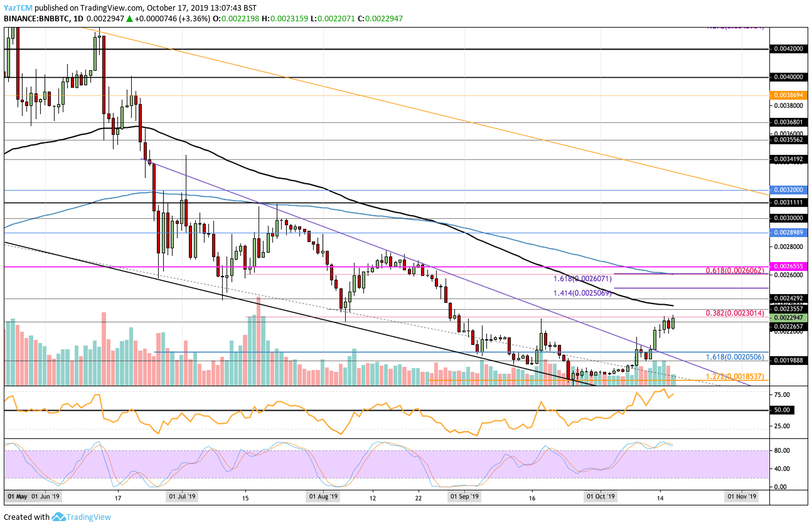Click the 01 Jul '19 date axis label
Image resolution: width=812 pixels, height=528 pixels.
pyautogui.click(x=183, y=496)
